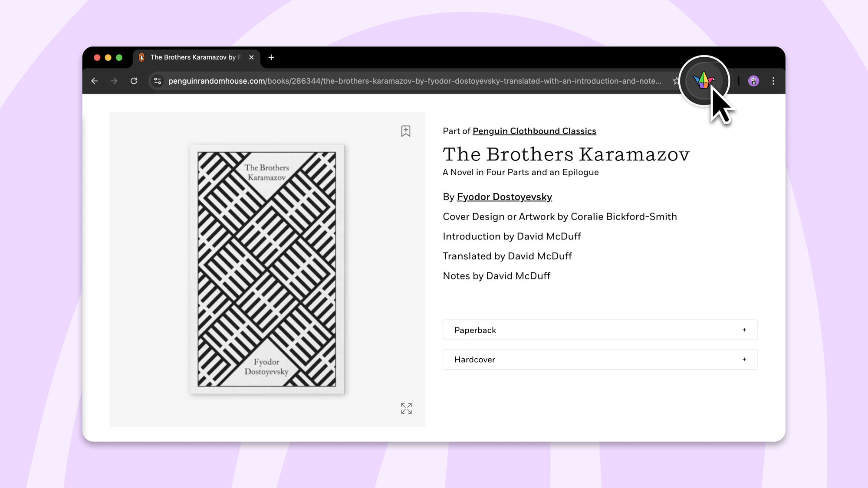Reload the current page
The image size is (868, 488).
pos(134,81)
